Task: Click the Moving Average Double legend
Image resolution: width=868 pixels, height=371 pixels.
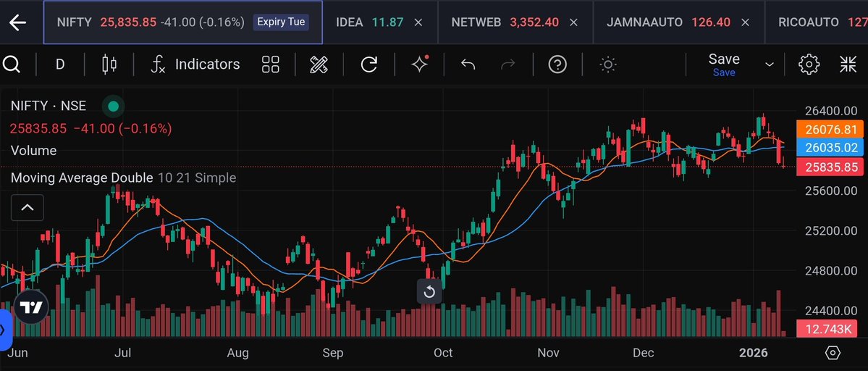Action: pos(124,178)
